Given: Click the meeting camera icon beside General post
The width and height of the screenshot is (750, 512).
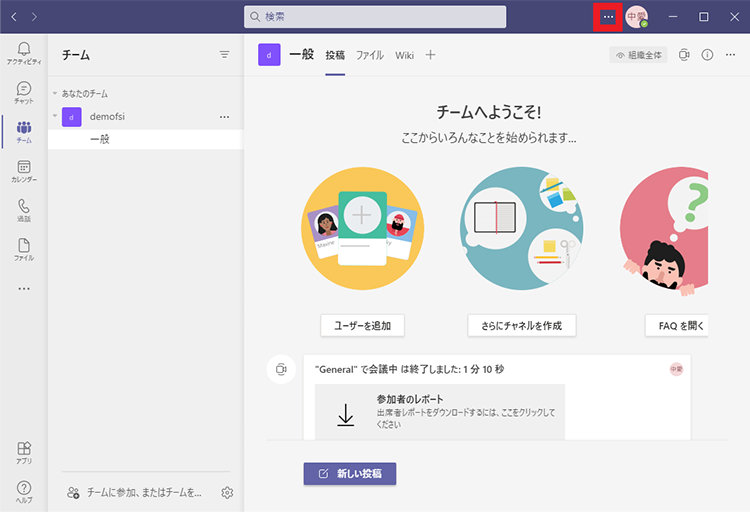Looking at the screenshot, I should pos(281,369).
